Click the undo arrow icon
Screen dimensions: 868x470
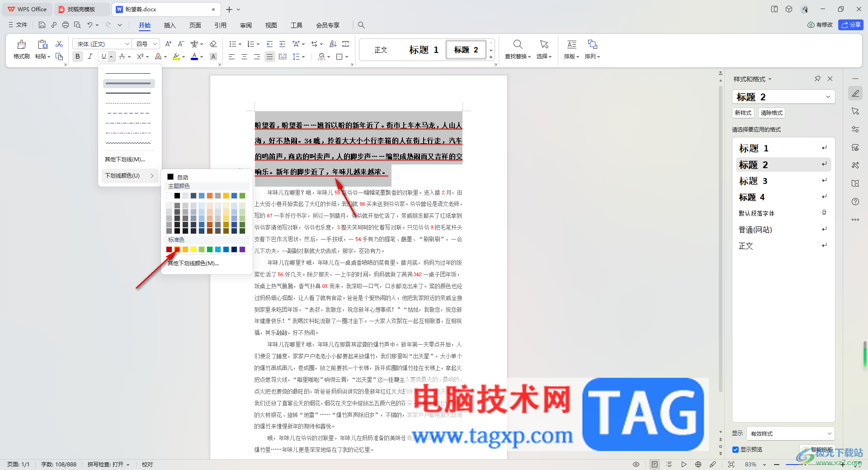tap(90, 25)
